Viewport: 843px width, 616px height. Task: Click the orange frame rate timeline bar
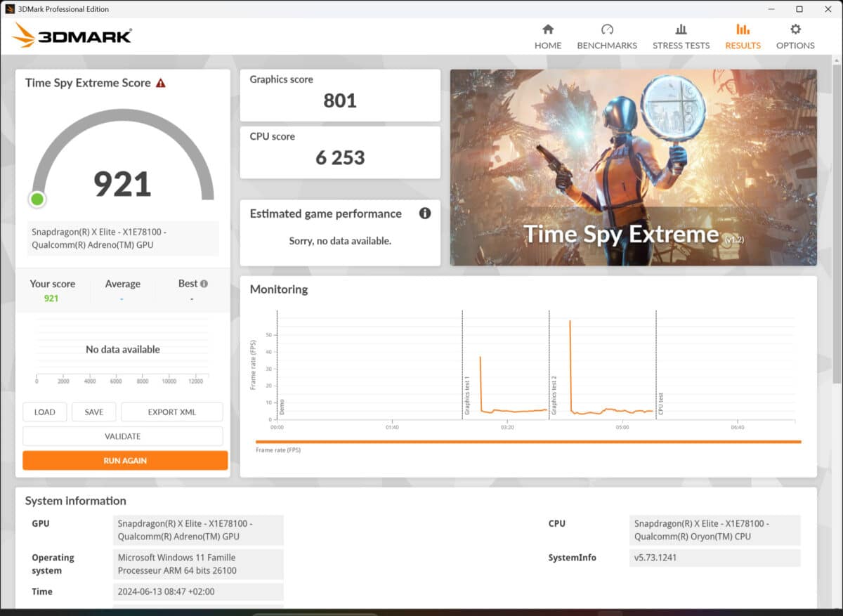point(528,442)
